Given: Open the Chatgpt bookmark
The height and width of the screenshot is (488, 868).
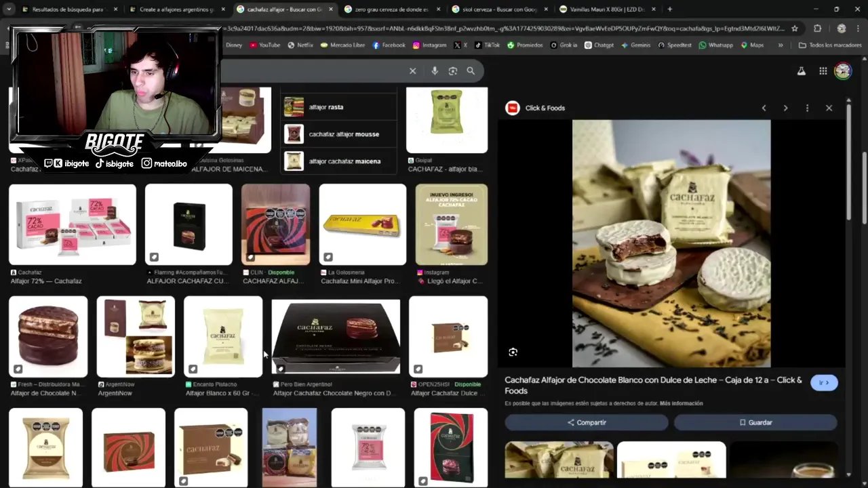Looking at the screenshot, I should pos(599,45).
